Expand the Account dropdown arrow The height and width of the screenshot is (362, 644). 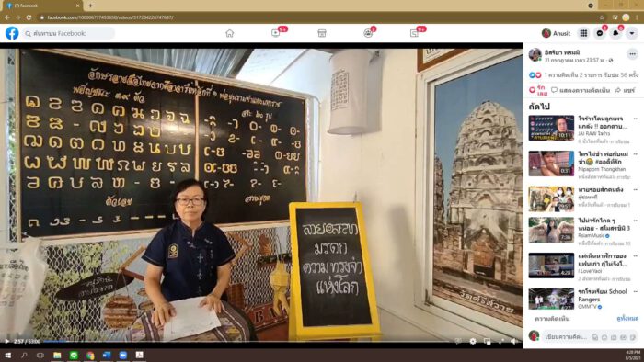632,33
